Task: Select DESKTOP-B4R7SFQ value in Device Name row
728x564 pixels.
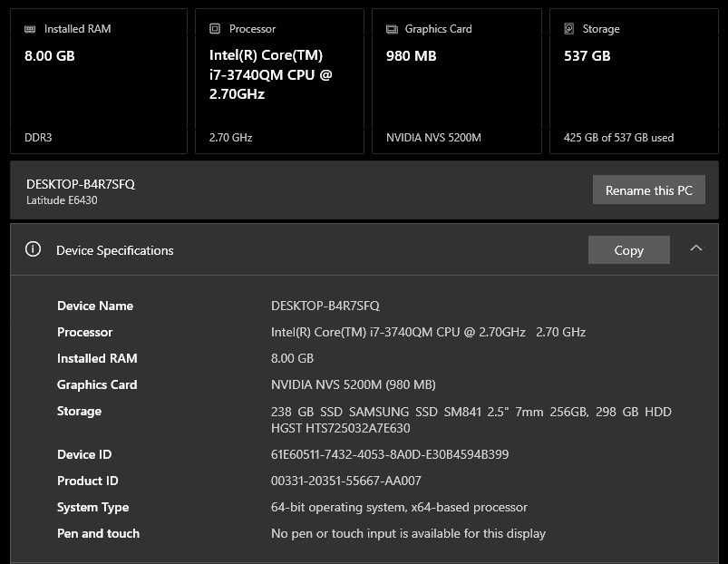Action: click(325, 306)
